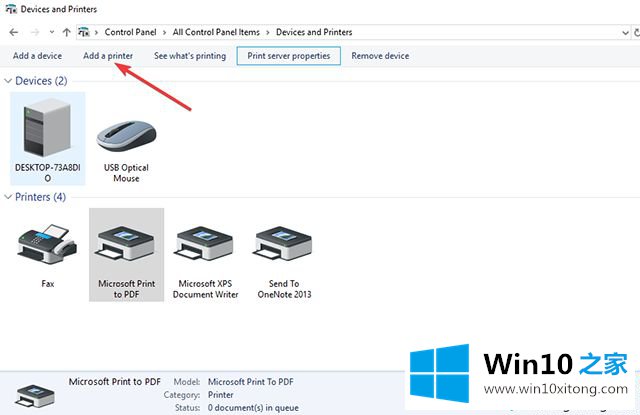Open the recent locations dropdown arrow
Screen dimensions: 640x415
(52, 32)
